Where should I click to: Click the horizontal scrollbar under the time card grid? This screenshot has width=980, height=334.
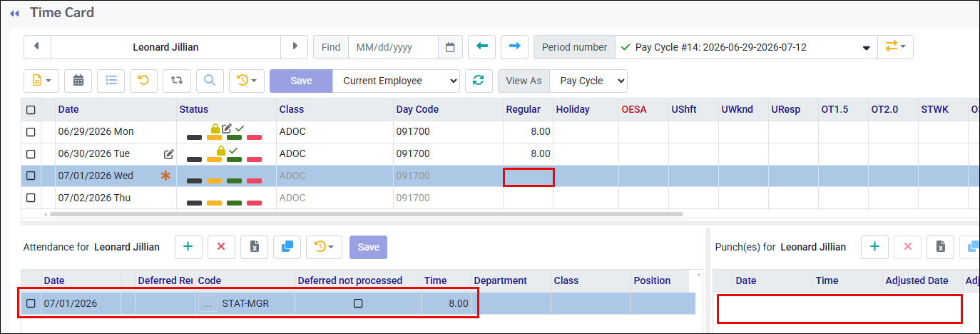tap(367, 213)
